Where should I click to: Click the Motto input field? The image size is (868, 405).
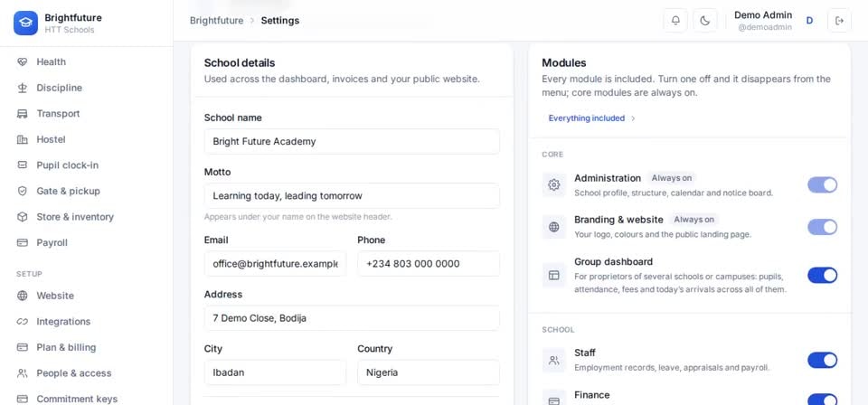pos(352,196)
